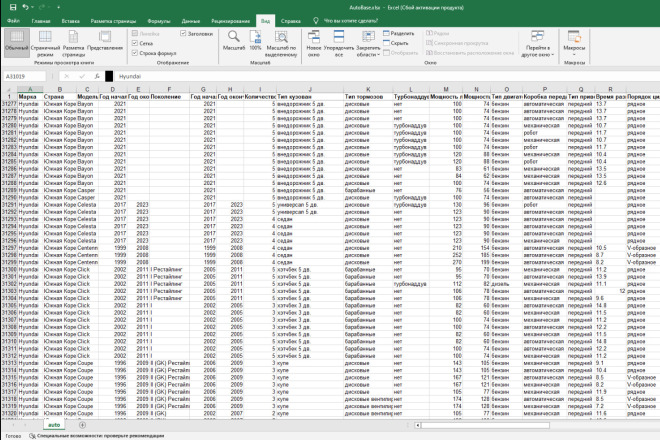Select column J header

coord(310,89)
